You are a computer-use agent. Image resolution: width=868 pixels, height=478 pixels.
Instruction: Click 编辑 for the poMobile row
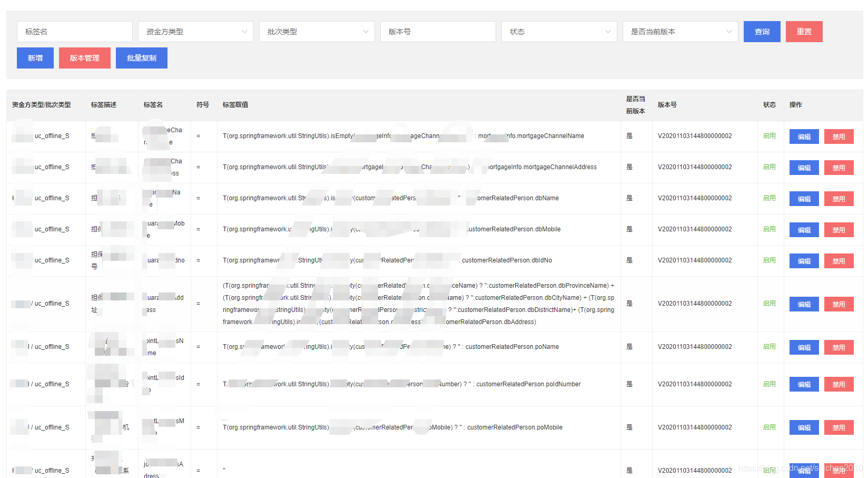pos(804,427)
